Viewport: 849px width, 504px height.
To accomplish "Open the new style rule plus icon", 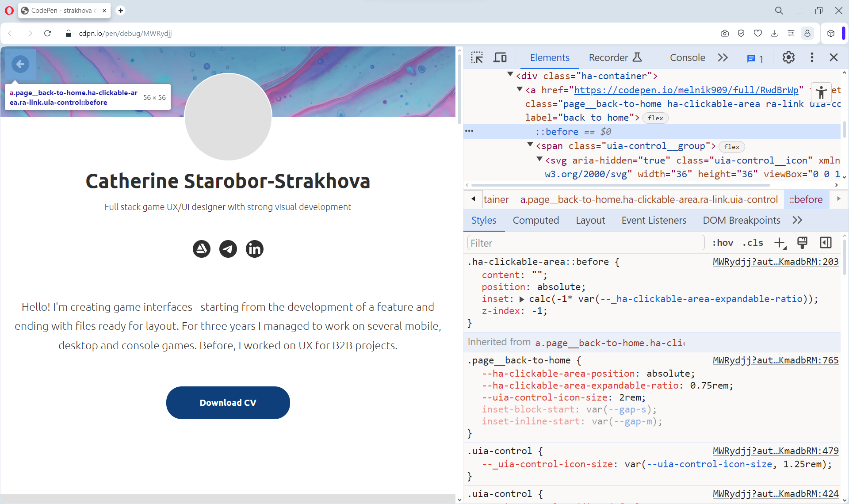I will pos(780,243).
